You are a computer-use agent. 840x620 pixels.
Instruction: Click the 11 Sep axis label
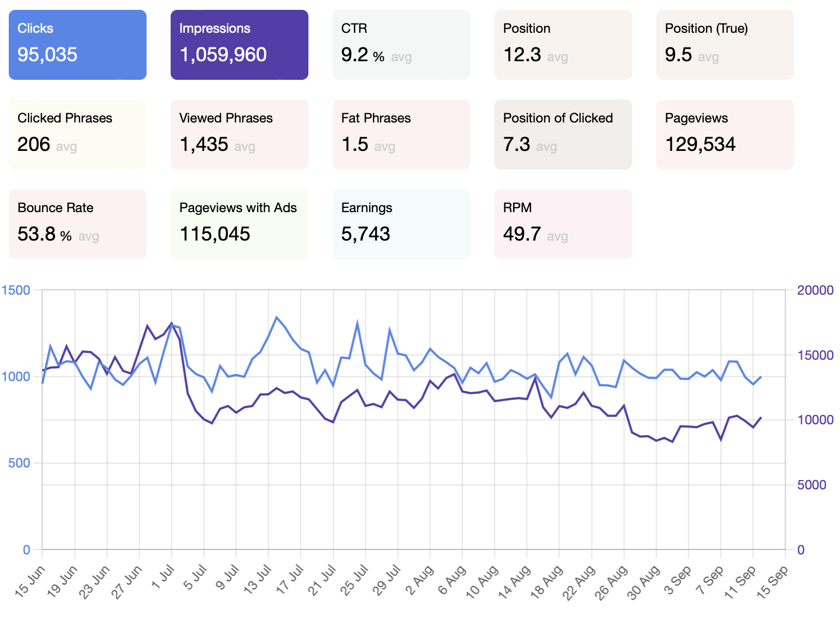pos(740,582)
